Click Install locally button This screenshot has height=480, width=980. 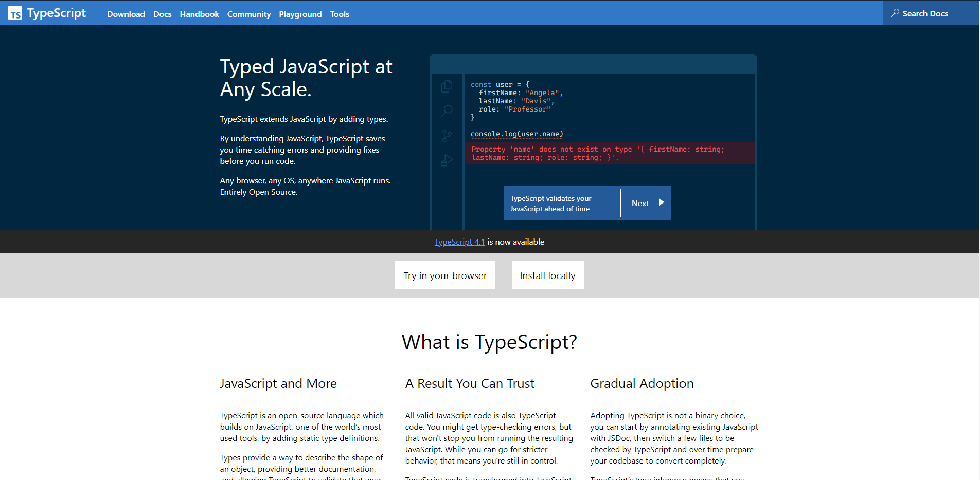click(x=547, y=275)
